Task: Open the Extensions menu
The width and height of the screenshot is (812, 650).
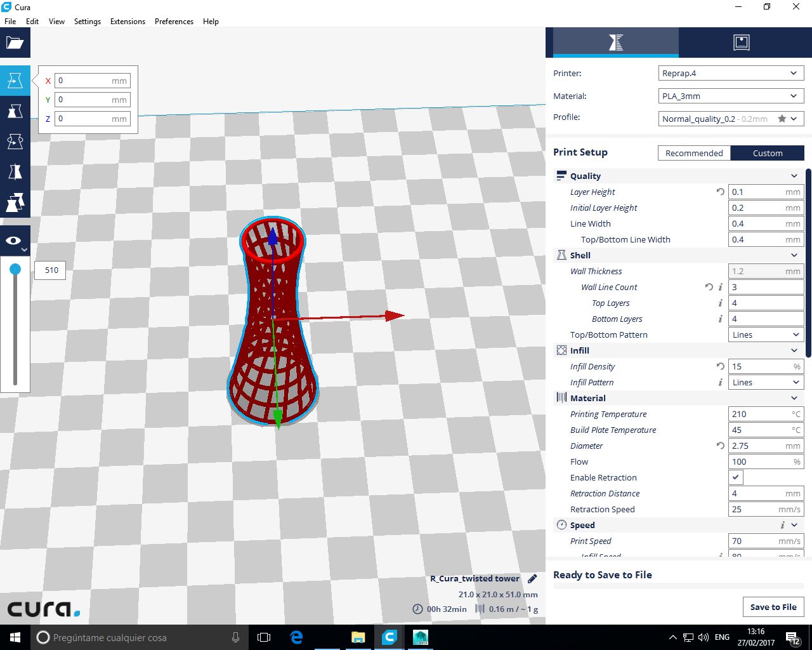Action: (128, 21)
